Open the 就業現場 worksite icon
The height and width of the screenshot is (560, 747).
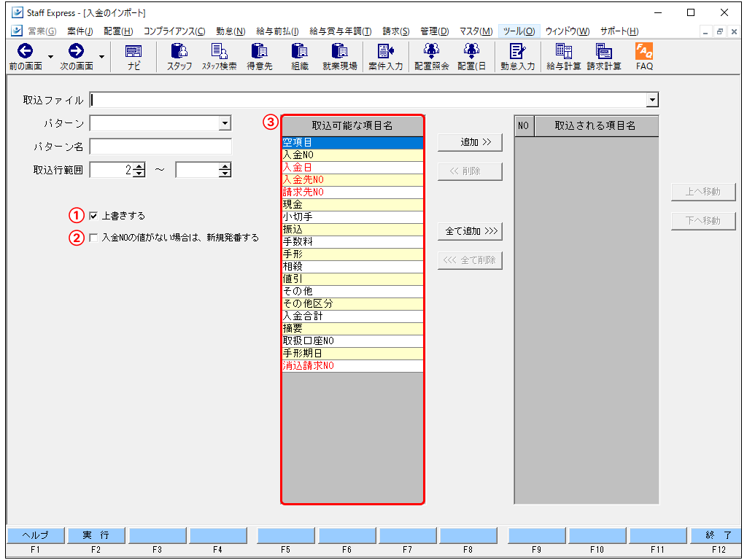pos(338,57)
